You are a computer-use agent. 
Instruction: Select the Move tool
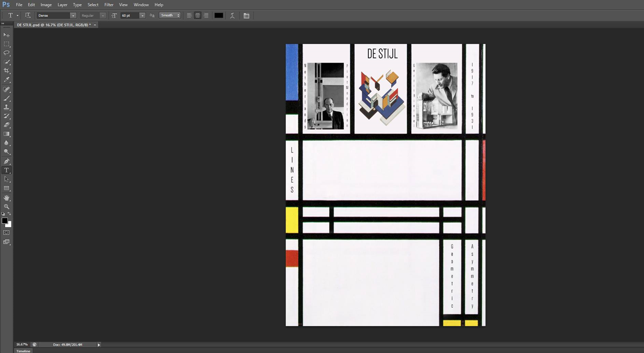pos(6,35)
